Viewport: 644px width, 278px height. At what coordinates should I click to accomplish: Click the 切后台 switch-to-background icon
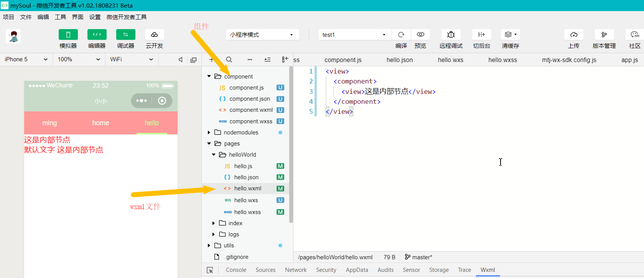coord(482,34)
